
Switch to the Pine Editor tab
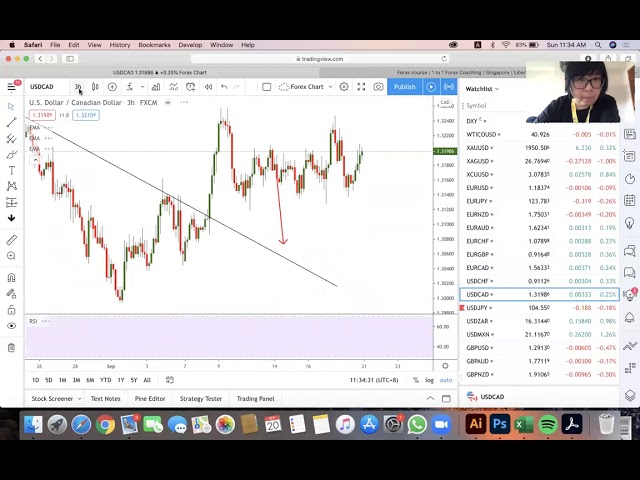150,399
